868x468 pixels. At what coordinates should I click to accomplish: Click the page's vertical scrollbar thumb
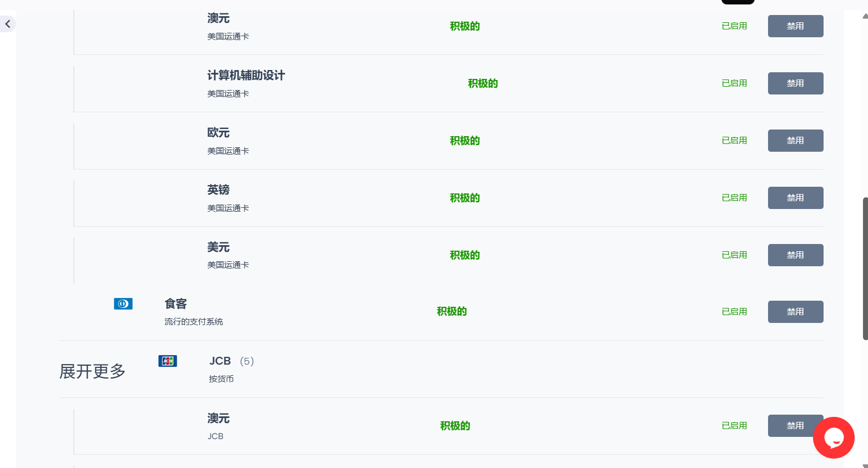[x=865, y=268]
